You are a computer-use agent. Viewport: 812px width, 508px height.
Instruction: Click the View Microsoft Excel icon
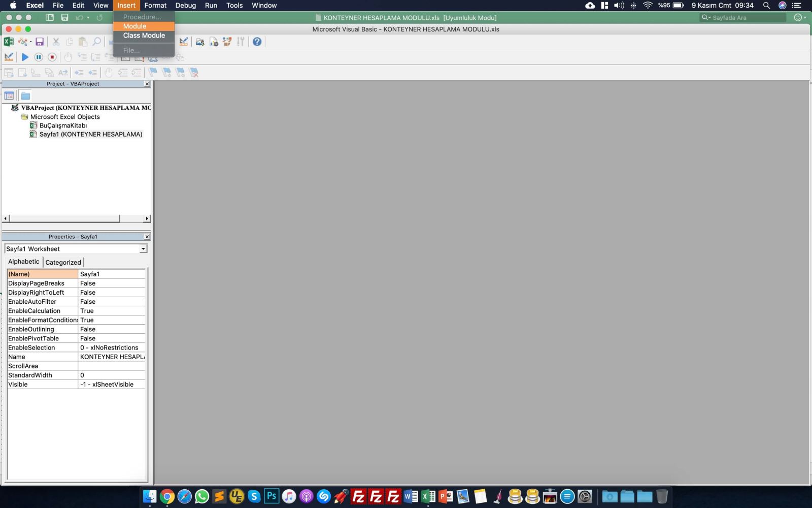9,42
